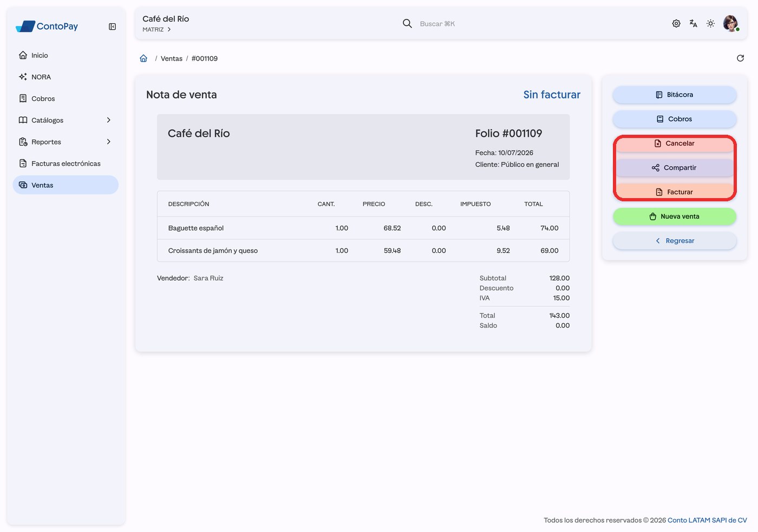Select the Baguette español row description
The width and height of the screenshot is (758, 532).
pos(196,228)
